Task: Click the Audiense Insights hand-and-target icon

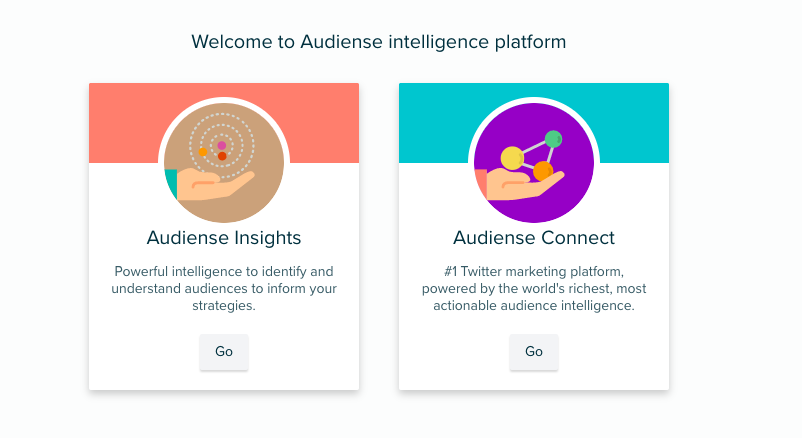Action: pos(224,163)
